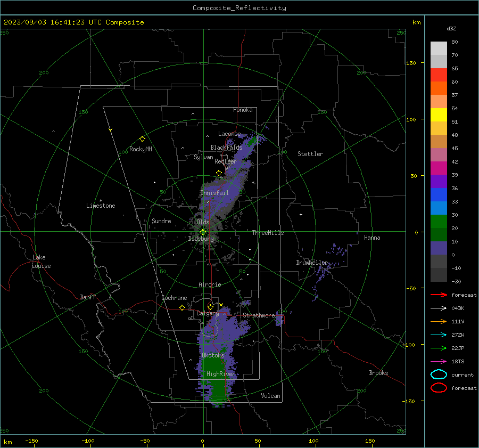Pick the cyan 27ZW arrow in legend
The image size is (479, 448).
pos(439,335)
